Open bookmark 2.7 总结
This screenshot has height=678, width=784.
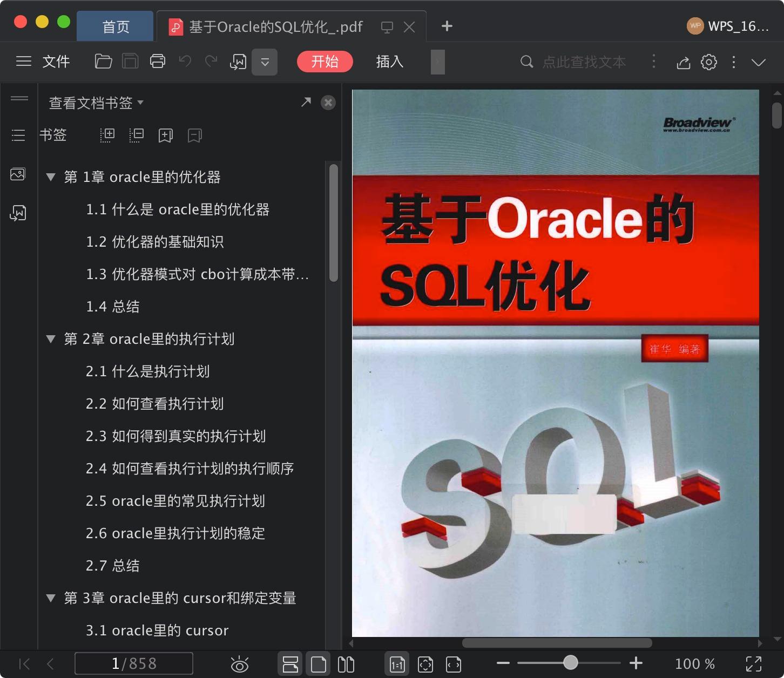tap(113, 566)
